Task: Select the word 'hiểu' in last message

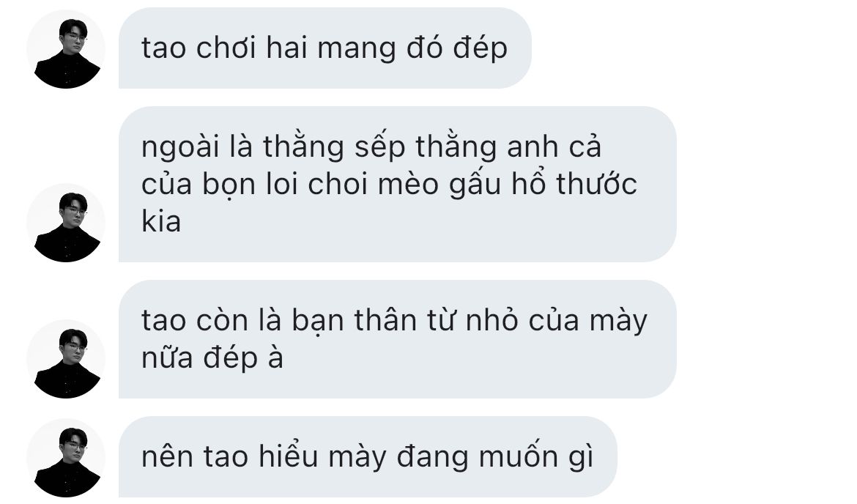Action: point(289,456)
